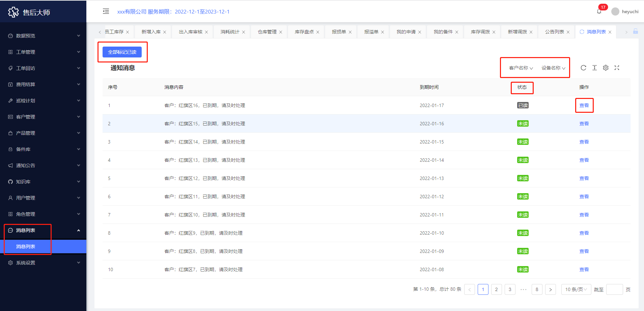Switch to the 我的申请 tab
Screen dimensions: 644x311
(x=406, y=32)
